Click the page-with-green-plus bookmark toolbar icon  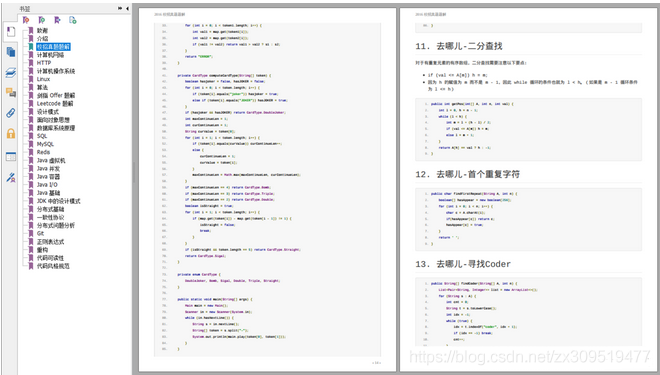point(73,20)
